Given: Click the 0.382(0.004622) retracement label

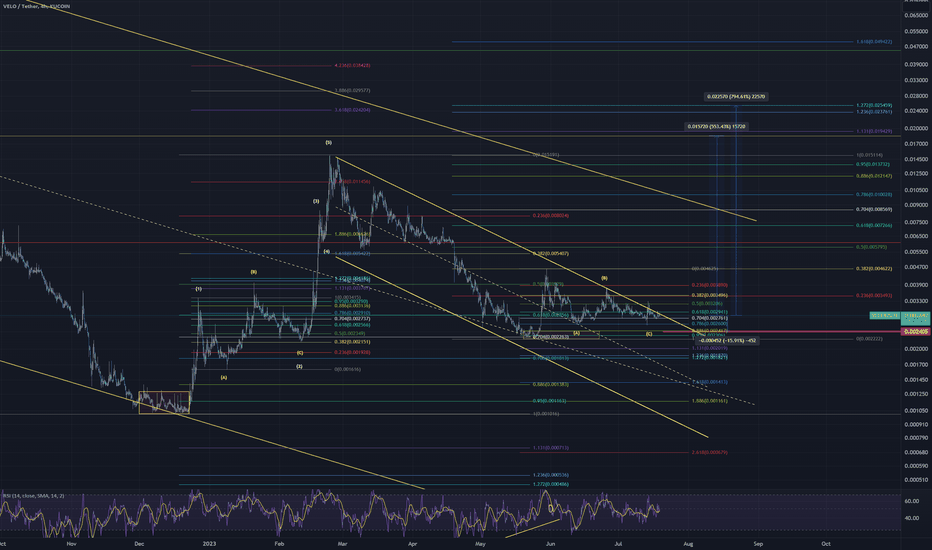Looking at the screenshot, I should coord(874,269).
